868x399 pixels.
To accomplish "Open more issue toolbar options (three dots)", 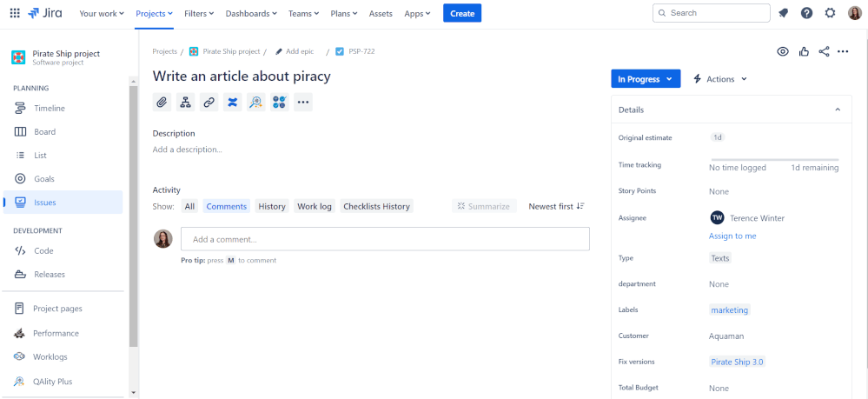I will tap(303, 102).
